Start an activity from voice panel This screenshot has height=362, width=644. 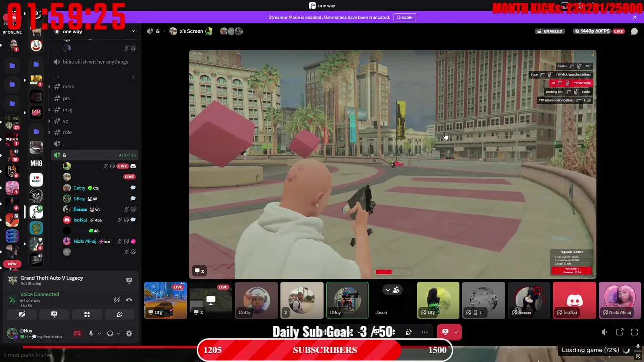pos(87,315)
